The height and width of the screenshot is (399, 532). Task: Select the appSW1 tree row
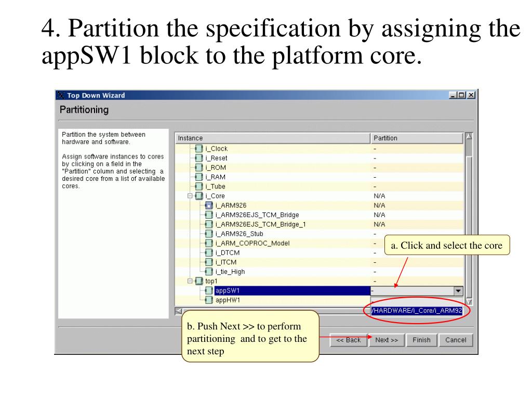click(x=292, y=291)
